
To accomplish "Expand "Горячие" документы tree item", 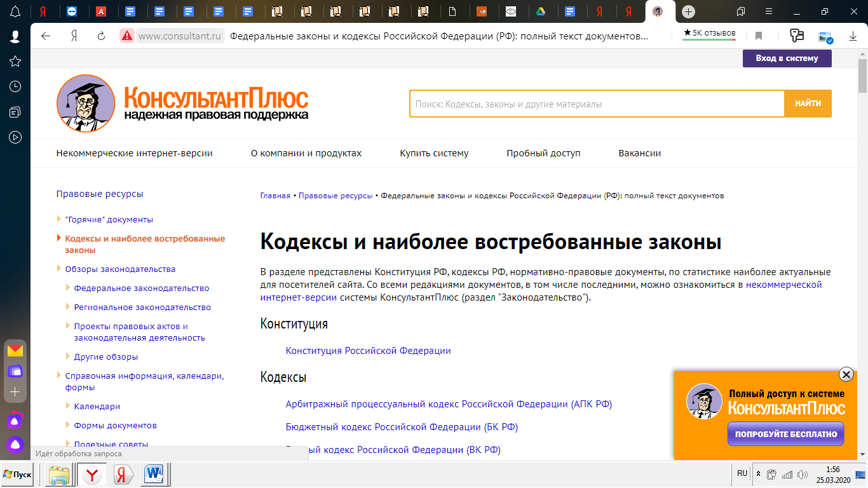I will (x=60, y=219).
